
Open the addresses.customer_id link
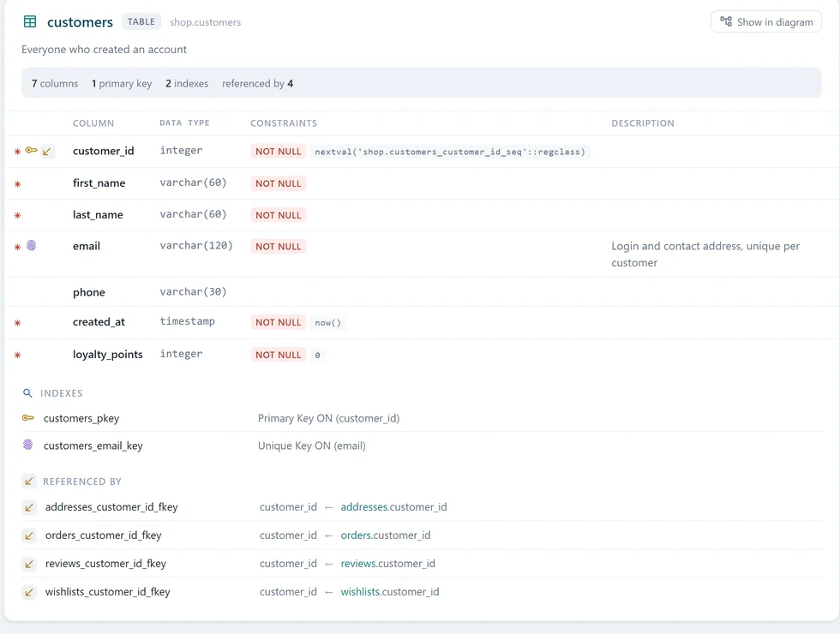[393, 507]
